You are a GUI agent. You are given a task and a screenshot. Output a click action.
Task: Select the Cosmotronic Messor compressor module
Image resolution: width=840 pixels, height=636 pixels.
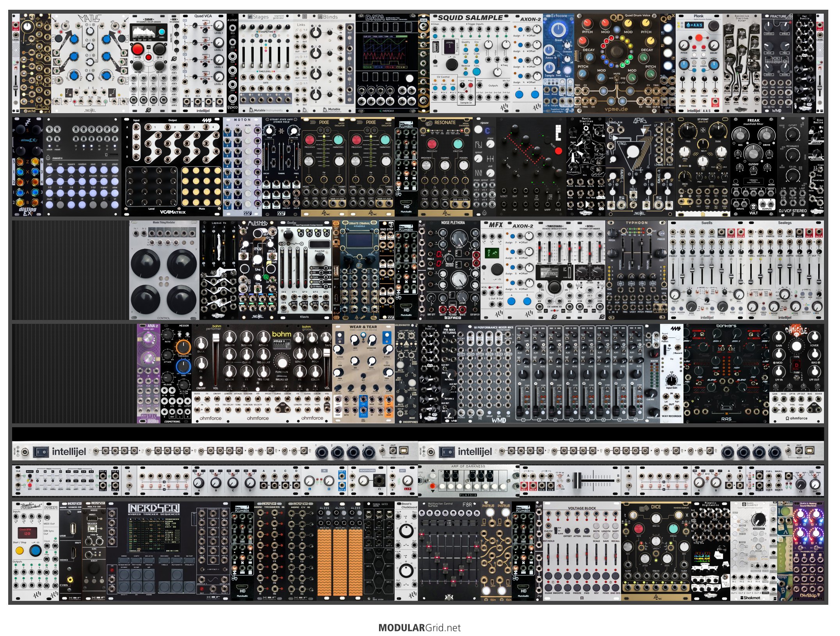[x=176, y=373]
